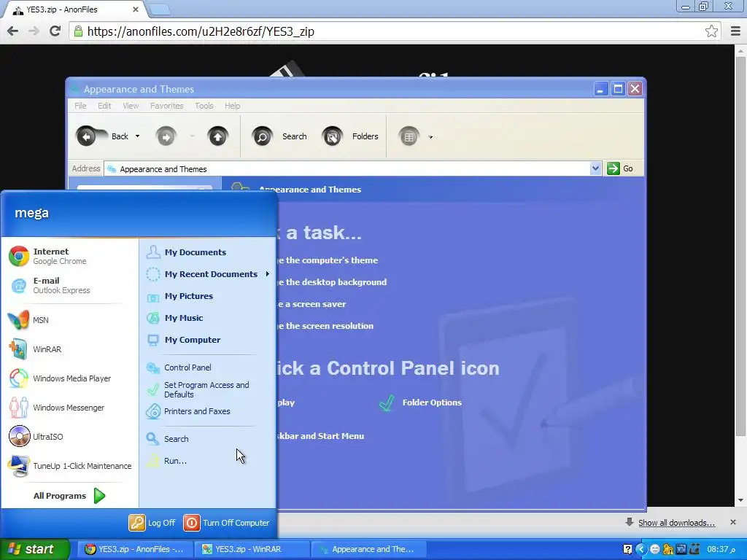
Task: Expand hidden system tray icons arrow
Action: [640, 550]
